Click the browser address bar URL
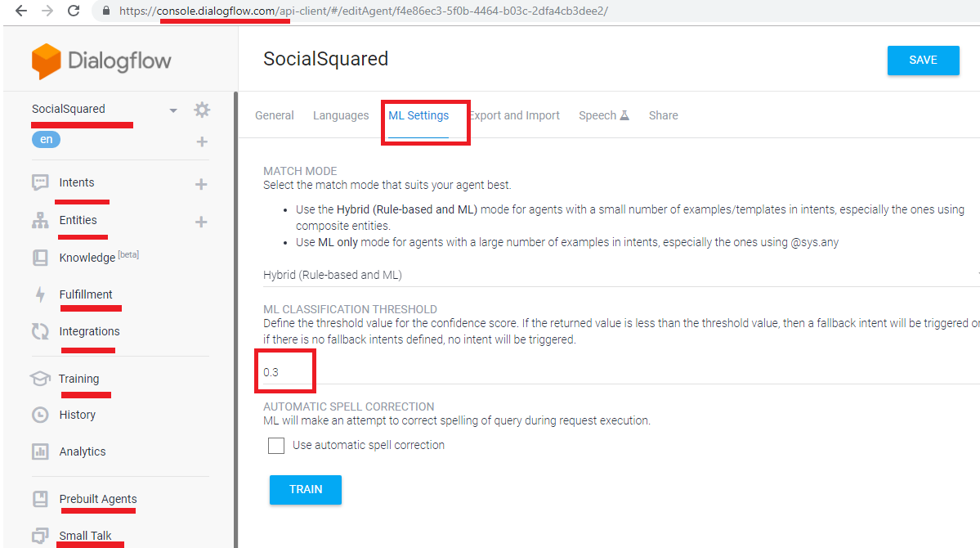Viewport: 980px width, 548px height. [x=363, y=11]
